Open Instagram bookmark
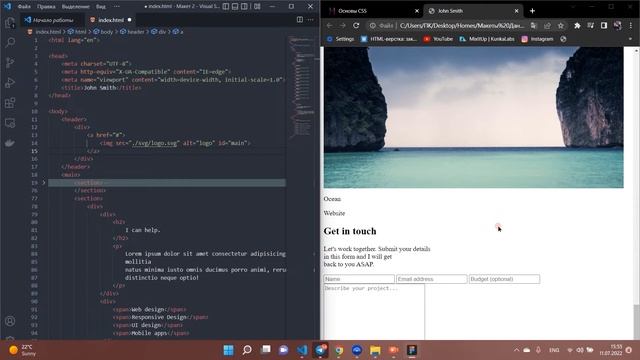 point(537,39)
